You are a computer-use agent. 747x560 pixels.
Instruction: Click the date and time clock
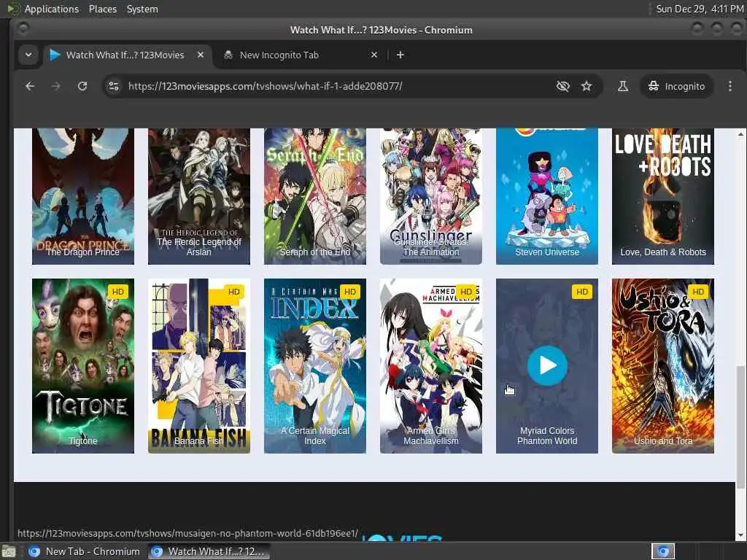tap(700, 9)
